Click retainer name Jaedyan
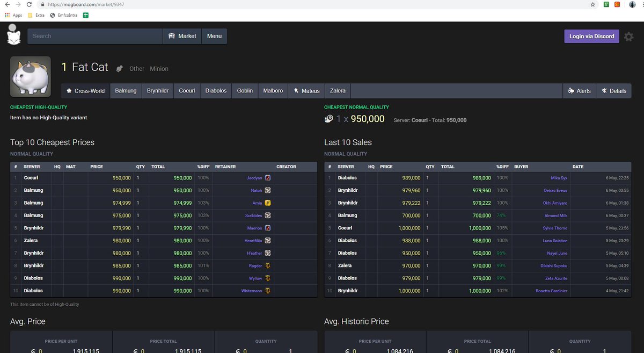Image resolution: width=644 pixels, height=353 pixels. click(254, 178)
